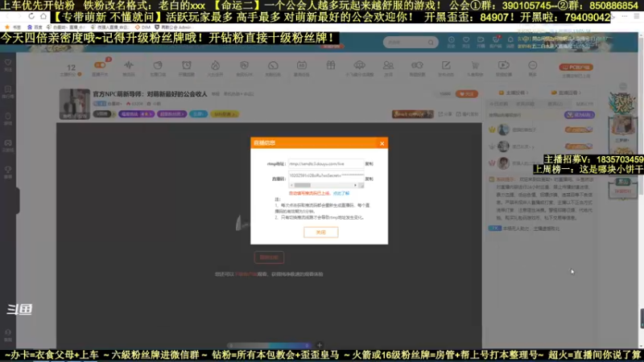Viewport: 644px width, 362px height.
Task: Close the orange-titled stream info dialog via X
Action: tap(382, 143)
